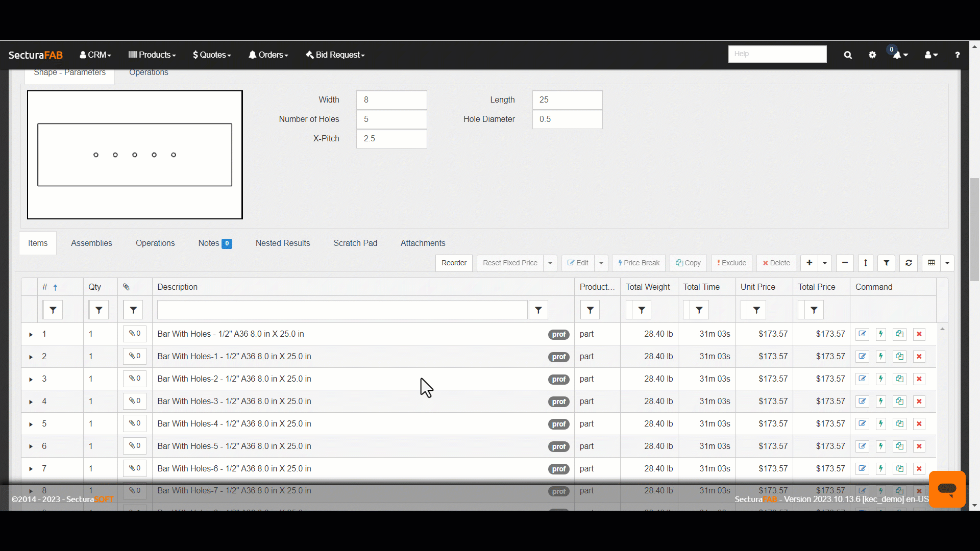The image size is (980, 551).
Task: Open the Nested Results tab
Action: [283, 243]
